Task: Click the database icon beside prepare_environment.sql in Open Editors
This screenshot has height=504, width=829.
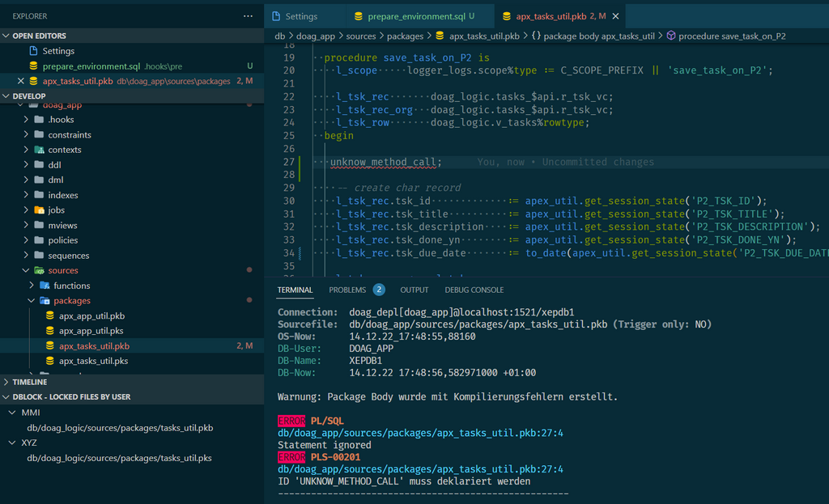Action: point(32,66)
